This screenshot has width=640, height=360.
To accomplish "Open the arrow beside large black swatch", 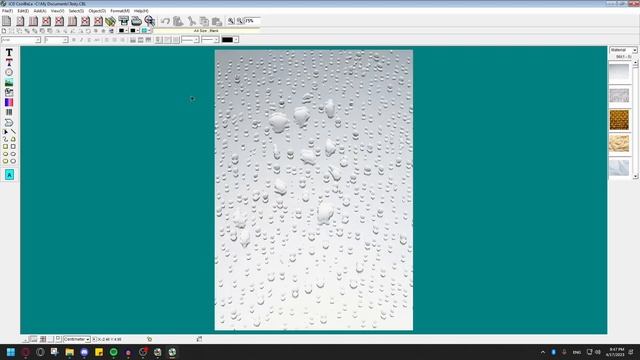I will pyautogui.click(x=236, y=40).
